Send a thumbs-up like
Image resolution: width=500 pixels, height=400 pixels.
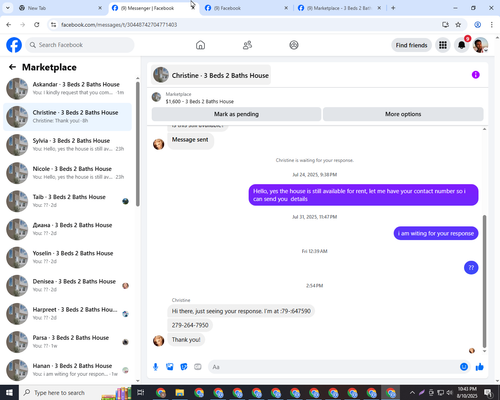pos(480,367)
